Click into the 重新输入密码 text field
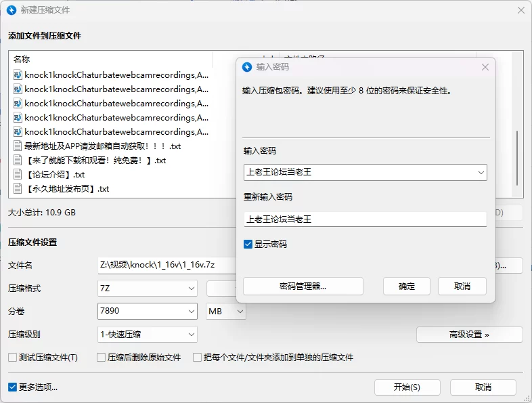Viewport: 532px width, 403px height. tap(364, 219)
